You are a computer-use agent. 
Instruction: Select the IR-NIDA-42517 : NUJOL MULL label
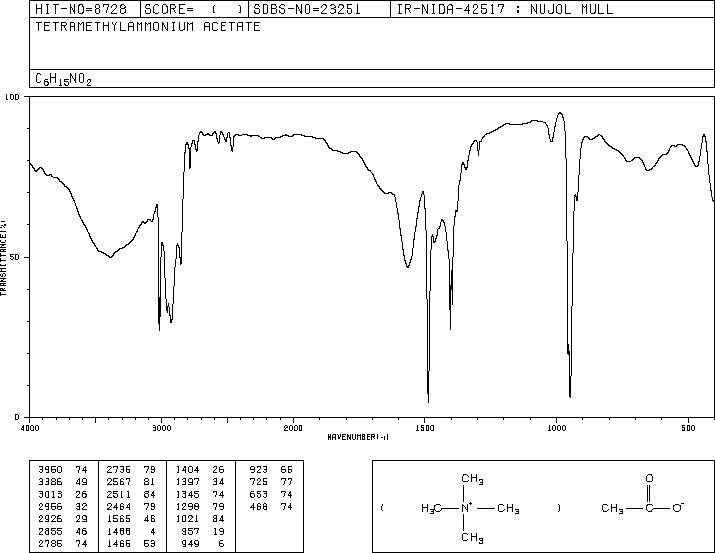tap(505, 9)
